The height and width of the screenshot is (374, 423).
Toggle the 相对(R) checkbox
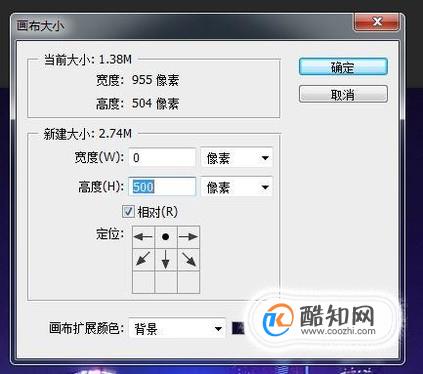pos(128,212)
